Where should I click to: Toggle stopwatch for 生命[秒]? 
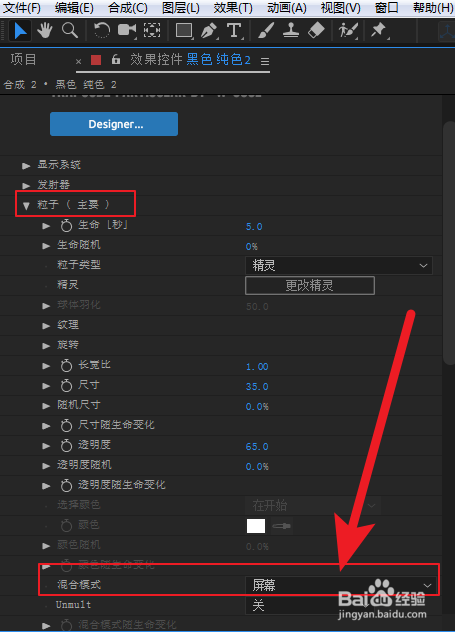(x=66, y=226)
